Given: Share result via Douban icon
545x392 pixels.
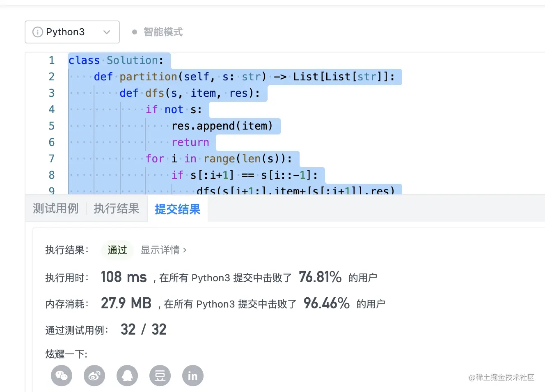Looking at the screenshot, I should pyautogui.click(x=160, y=376).
